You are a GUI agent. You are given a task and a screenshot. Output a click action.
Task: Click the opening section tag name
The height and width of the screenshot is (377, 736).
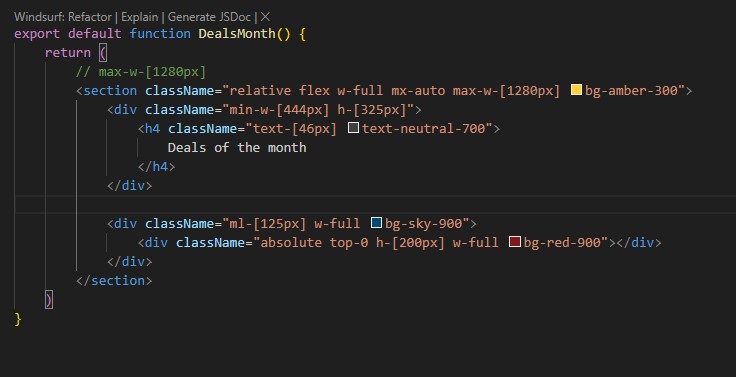[x=110, y=91]
